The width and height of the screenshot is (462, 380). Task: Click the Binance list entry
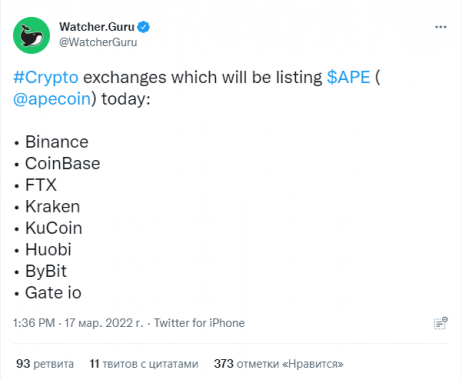pyautogui.click(x=57, y=142)
